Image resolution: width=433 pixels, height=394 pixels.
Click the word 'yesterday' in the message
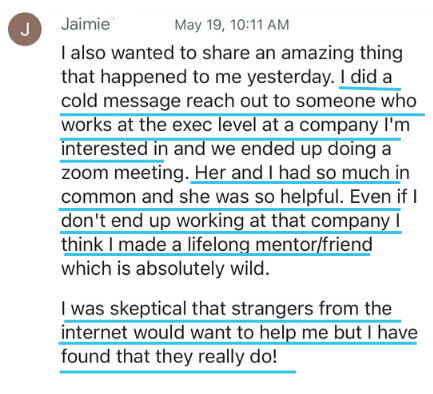click(x=290, y=77)
